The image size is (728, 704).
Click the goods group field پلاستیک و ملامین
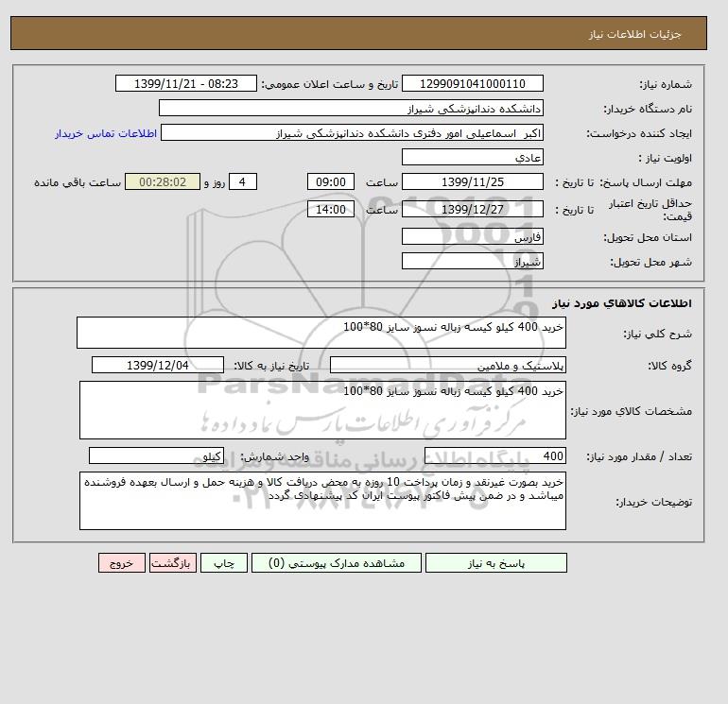[x=447, y=365]
